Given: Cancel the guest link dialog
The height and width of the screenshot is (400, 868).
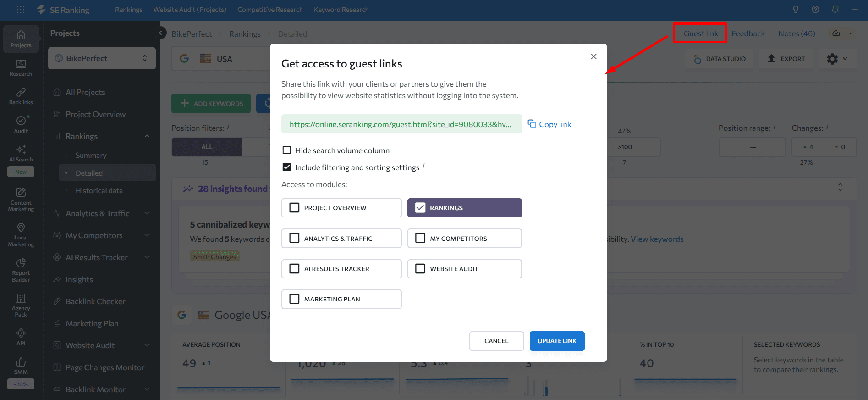Looking at the screenshot, I should point(496,341).
